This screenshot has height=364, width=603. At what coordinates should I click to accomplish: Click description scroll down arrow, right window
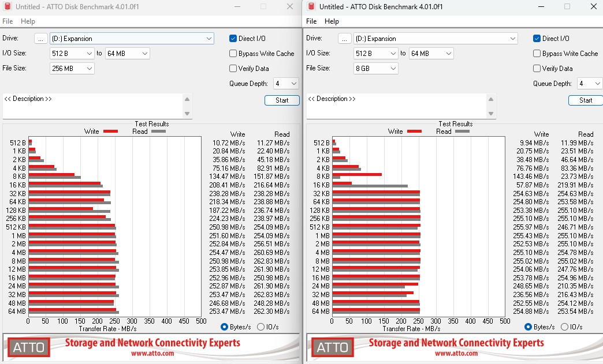coord(491,114)
